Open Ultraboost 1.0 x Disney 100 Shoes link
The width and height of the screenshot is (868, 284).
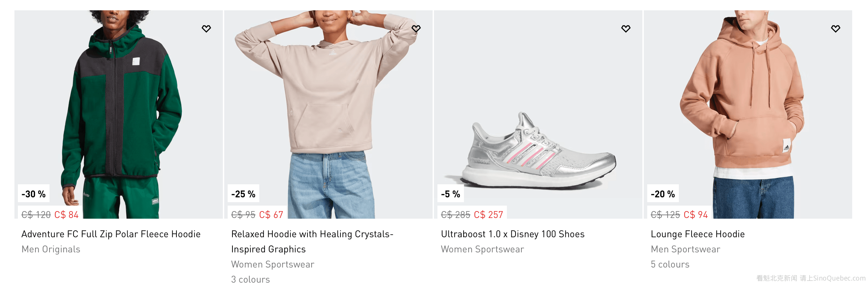coord(512,234)
